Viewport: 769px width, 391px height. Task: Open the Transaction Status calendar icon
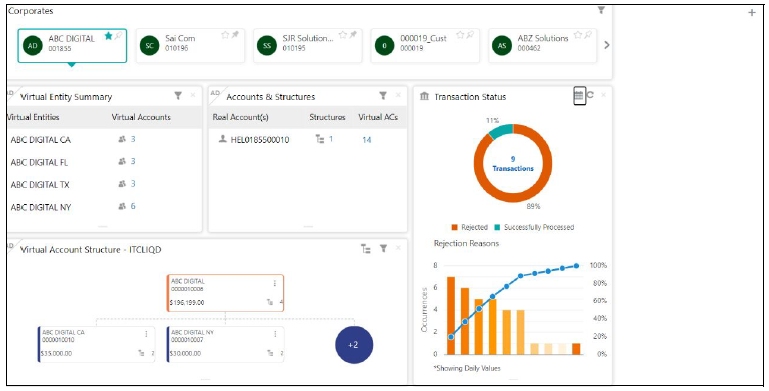579,96
